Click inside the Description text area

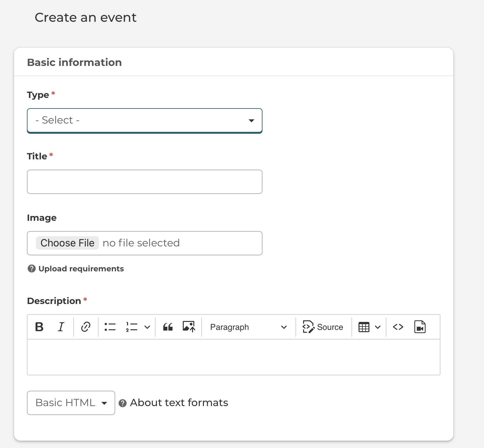(x=234, y=357)
